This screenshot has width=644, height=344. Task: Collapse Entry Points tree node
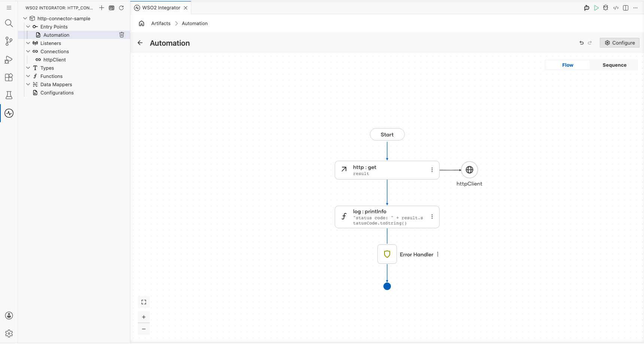[x=28, y=27]
